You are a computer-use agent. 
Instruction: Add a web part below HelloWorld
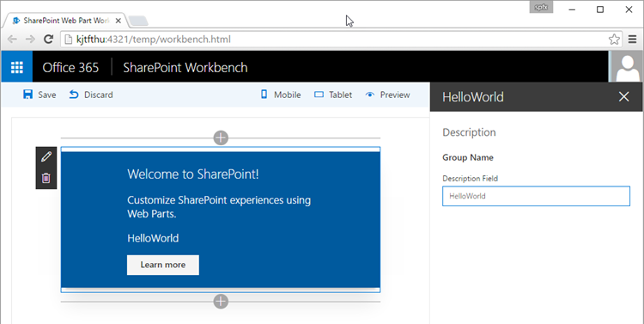[221, 302]
